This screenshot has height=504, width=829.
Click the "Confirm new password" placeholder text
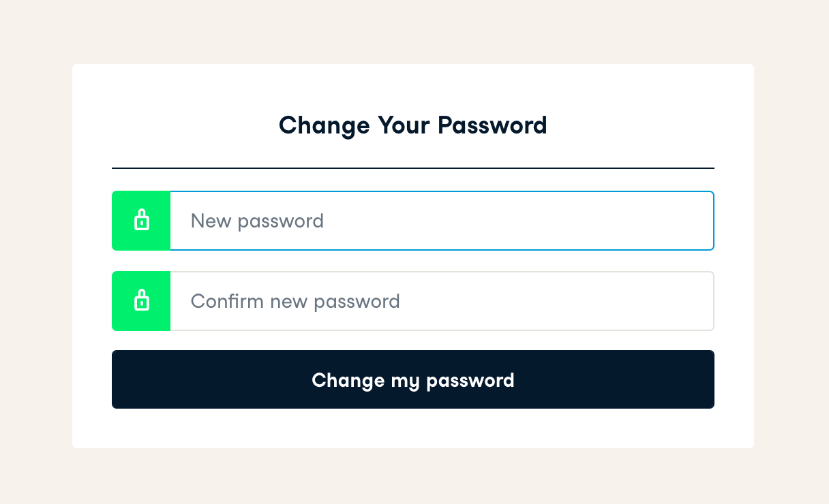click(x=295, y=301)
